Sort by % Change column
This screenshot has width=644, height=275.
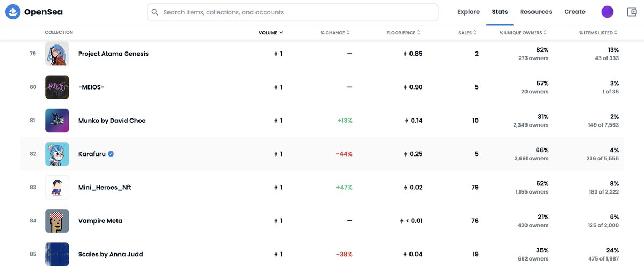click(x=335, y=33)
